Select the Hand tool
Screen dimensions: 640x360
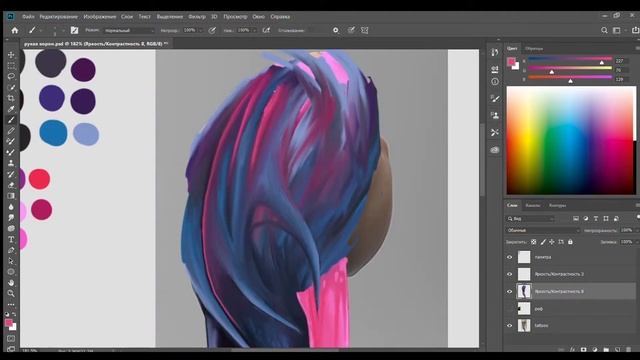click(11, 282)
